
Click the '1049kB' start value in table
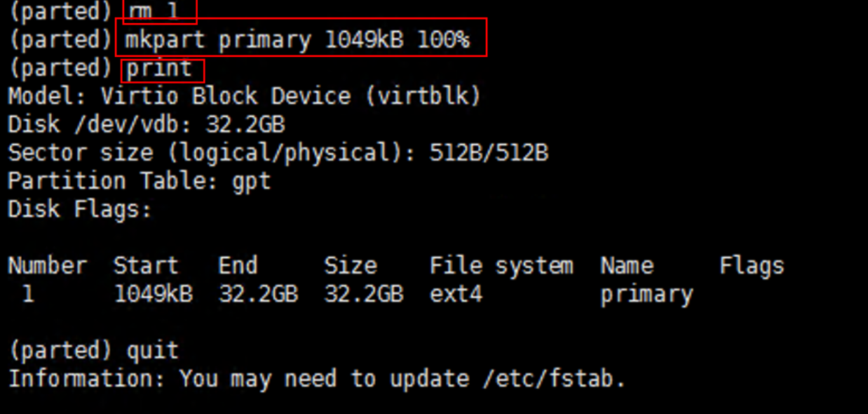154,293
